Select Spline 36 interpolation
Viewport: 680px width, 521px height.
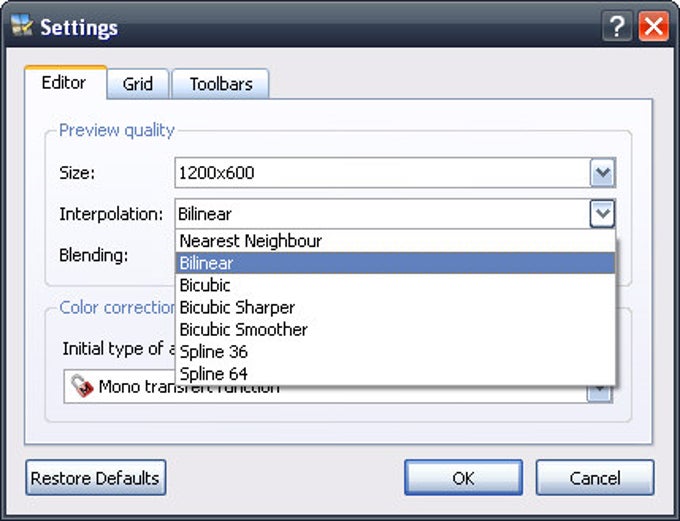click(x=395, y=351)
